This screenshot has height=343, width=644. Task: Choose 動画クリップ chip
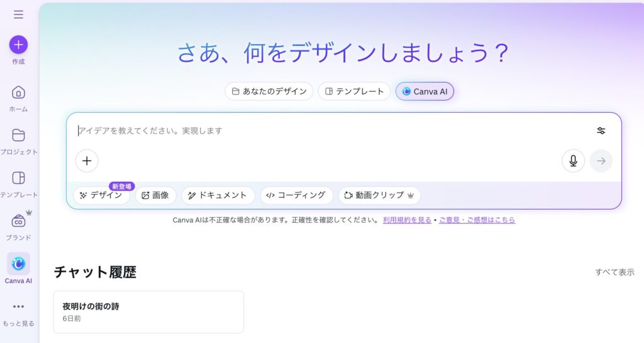[x=379, y=195]
